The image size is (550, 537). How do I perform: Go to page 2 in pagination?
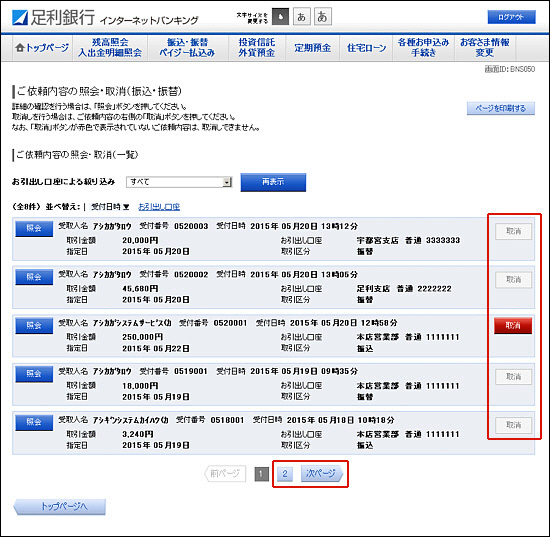point(285,474)
